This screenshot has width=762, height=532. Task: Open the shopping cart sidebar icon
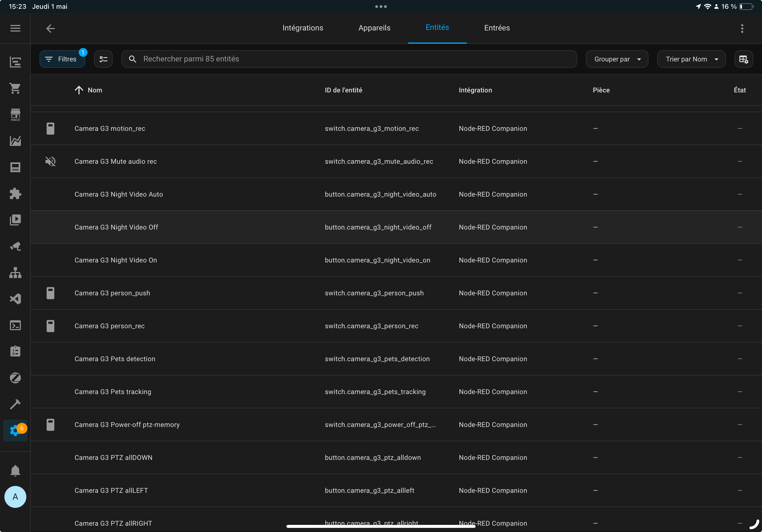[15, 88]
